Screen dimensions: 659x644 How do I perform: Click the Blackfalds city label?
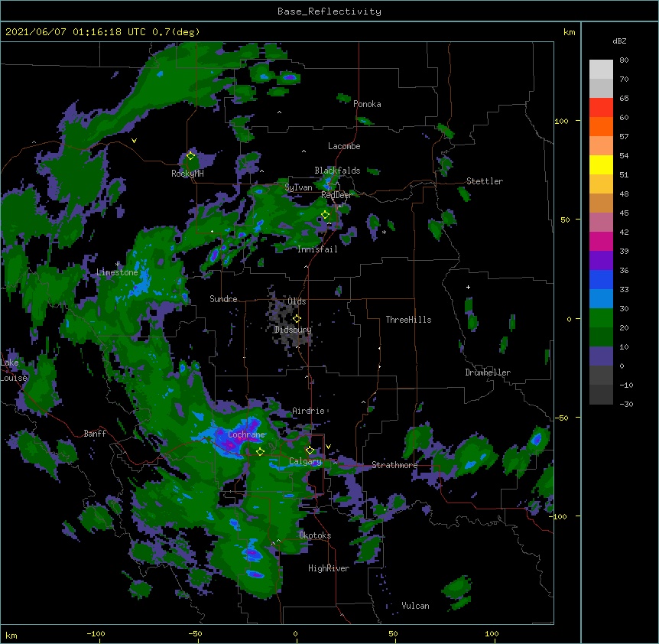coord(337,171)
